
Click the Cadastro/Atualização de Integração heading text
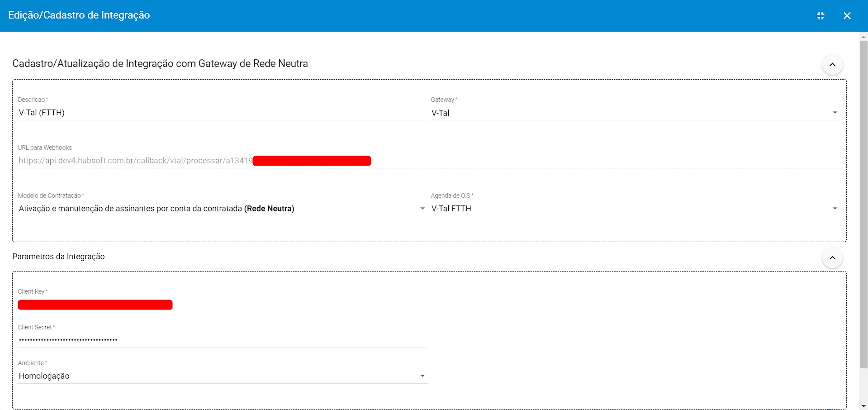(160, 64)
